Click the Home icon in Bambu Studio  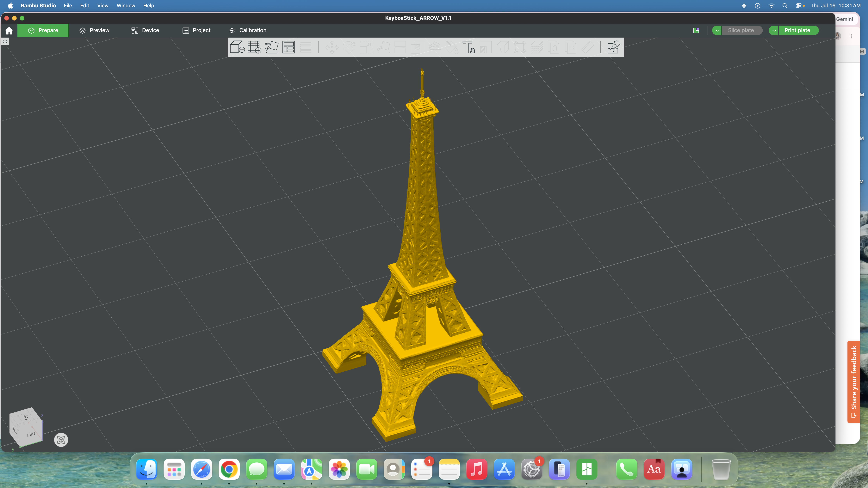click(x=9, y=31)
